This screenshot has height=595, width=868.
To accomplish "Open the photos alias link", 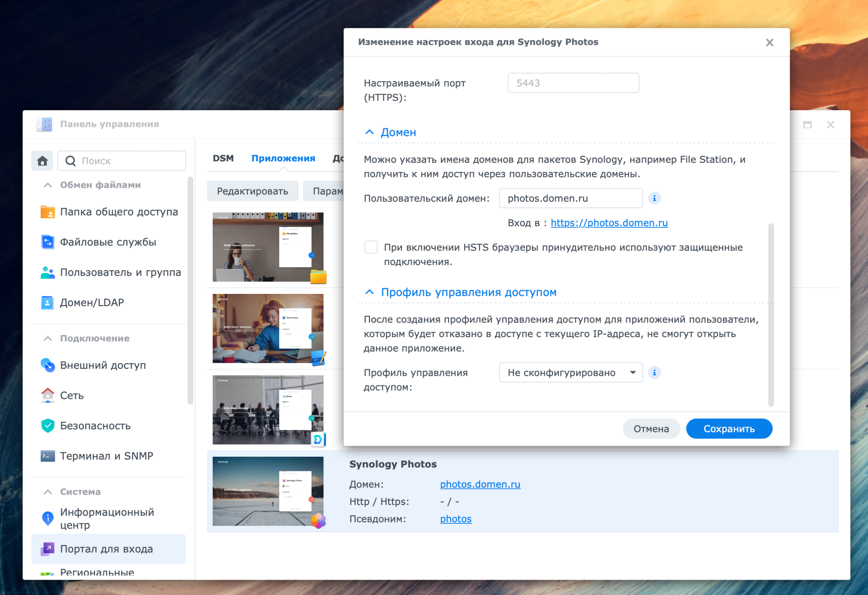I will (456, 519).
